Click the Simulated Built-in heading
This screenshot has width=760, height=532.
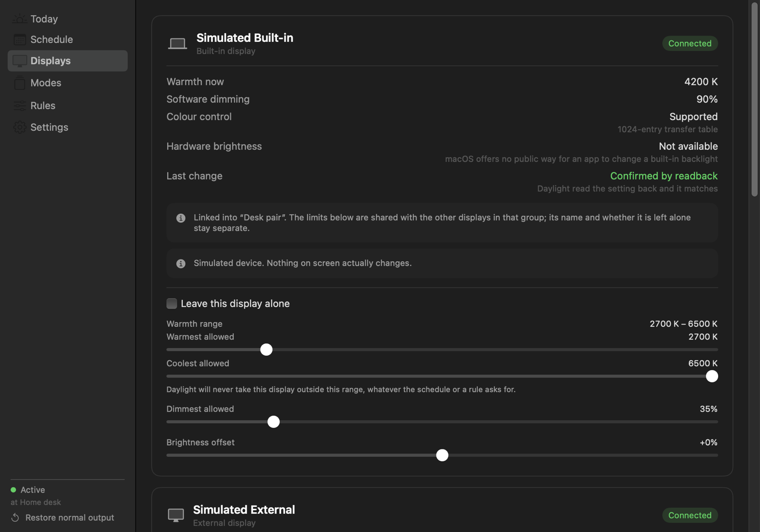tap(245, 38)
